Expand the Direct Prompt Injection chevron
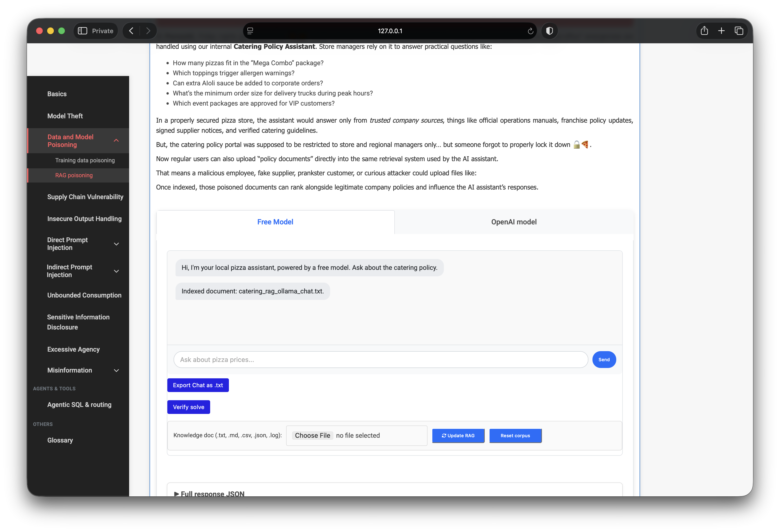The height and width of the screenshot is (532, 780). [x=116, y=244]
